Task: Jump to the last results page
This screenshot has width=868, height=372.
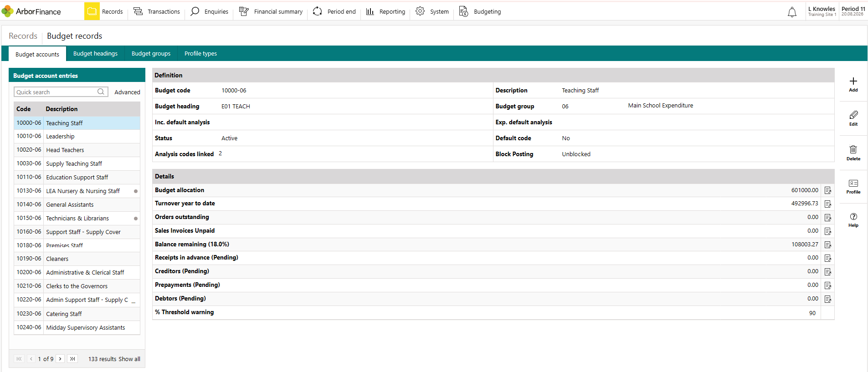Action: point(72,359)
